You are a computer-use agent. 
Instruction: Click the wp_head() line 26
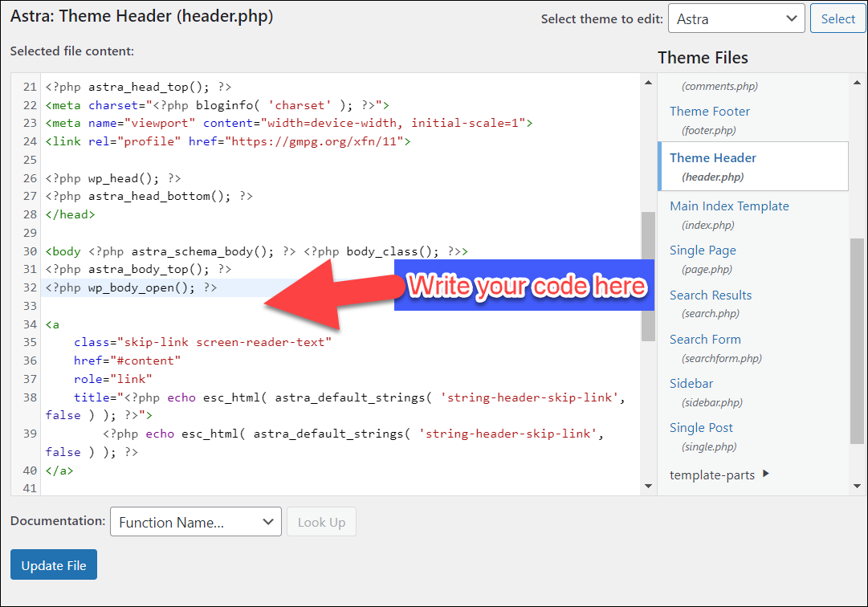113,178
